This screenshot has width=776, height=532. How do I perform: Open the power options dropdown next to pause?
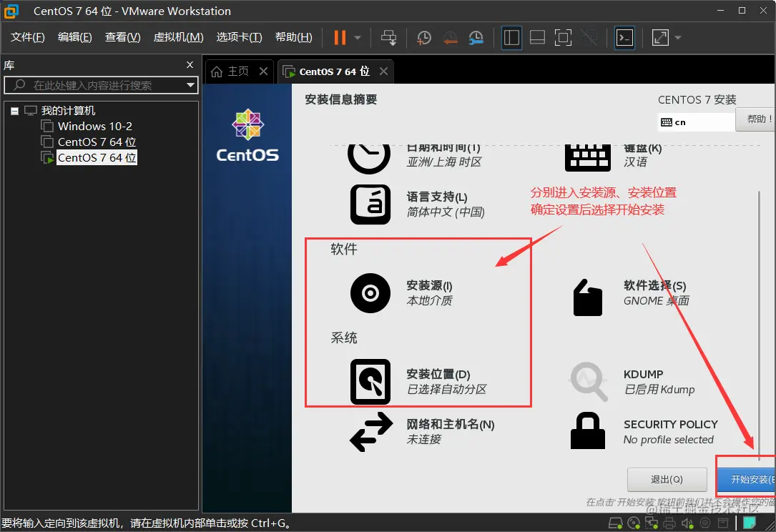tap(358, 38)
